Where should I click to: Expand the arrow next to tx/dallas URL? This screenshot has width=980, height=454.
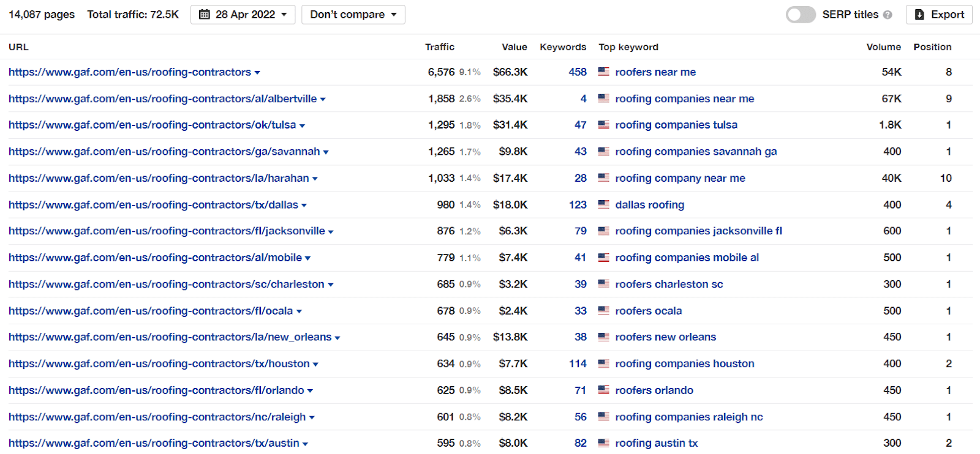point(304,206)
